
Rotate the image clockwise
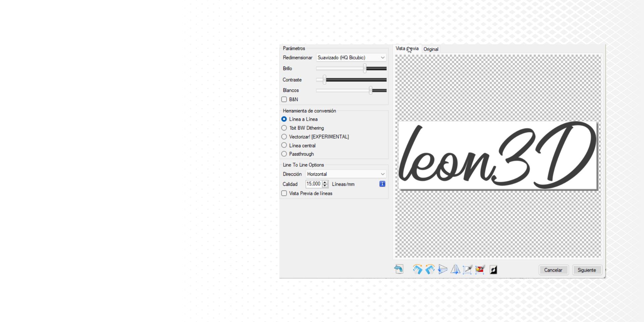click(417, 269)
